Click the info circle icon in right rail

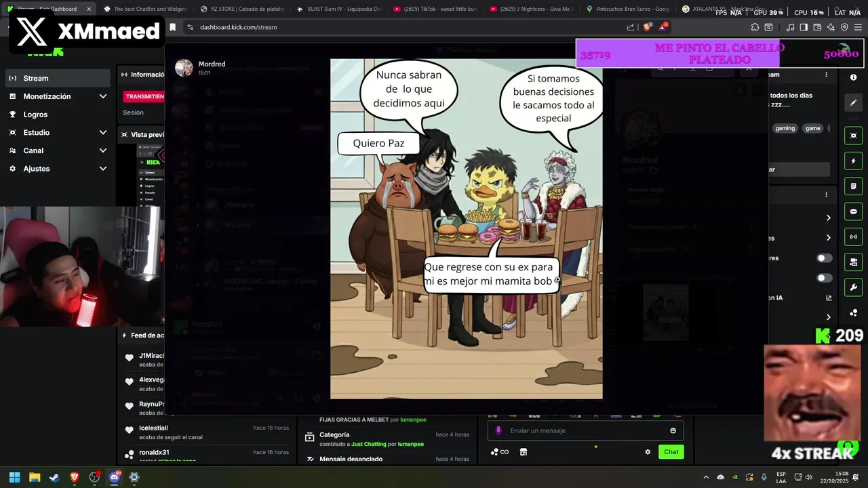[x=853, y=77]
